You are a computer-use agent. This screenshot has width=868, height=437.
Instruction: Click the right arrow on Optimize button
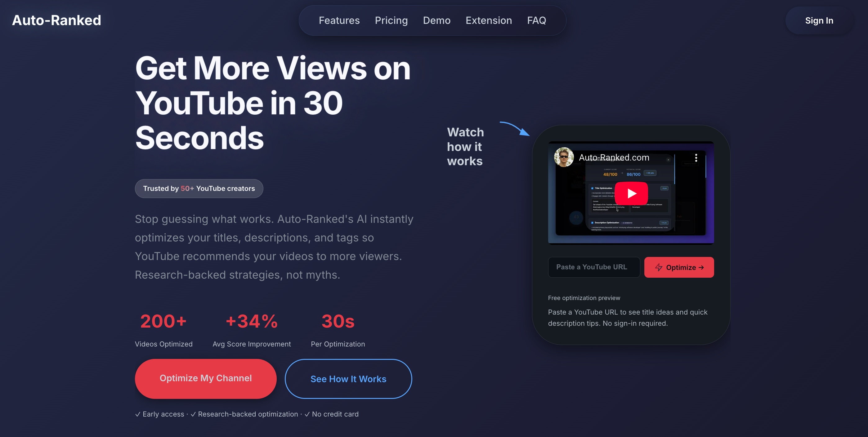pyautogui.click(x=701, y=267)
